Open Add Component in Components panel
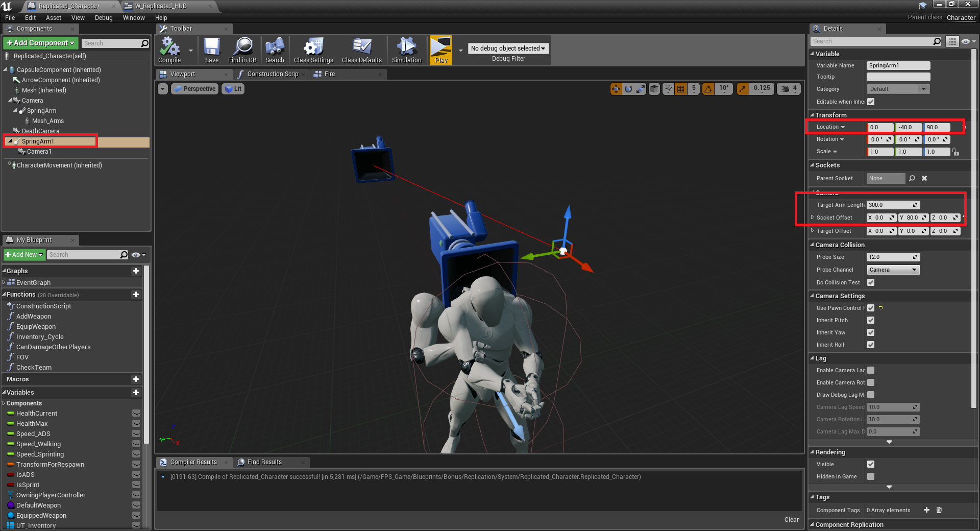This screenshot has height=531, width=980. click(40, 43)
